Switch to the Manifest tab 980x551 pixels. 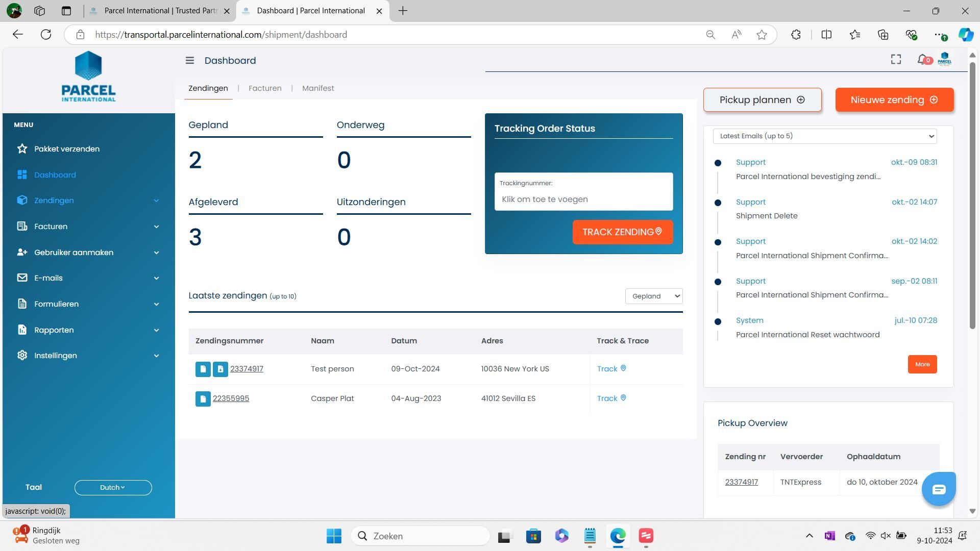tap(318, 88)
